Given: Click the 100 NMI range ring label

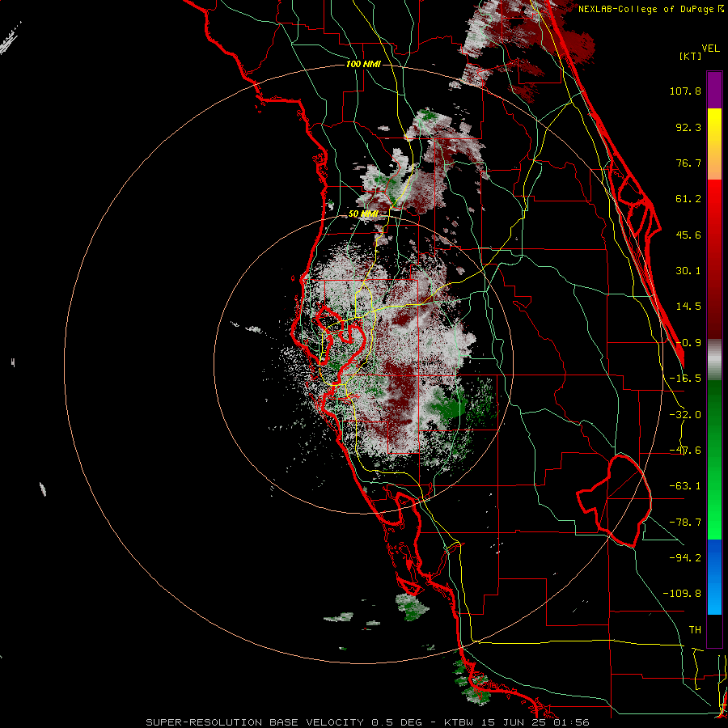Looking at the screenshot, I should (363, 64).
